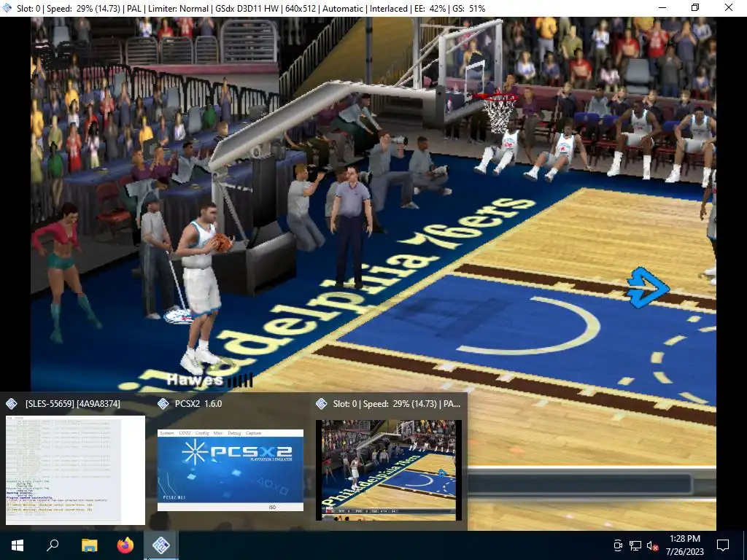Click the PCSX2 window title bar icon
This screenshot has width=747, height=560.
pyautogui.click(x=7, y=8)
